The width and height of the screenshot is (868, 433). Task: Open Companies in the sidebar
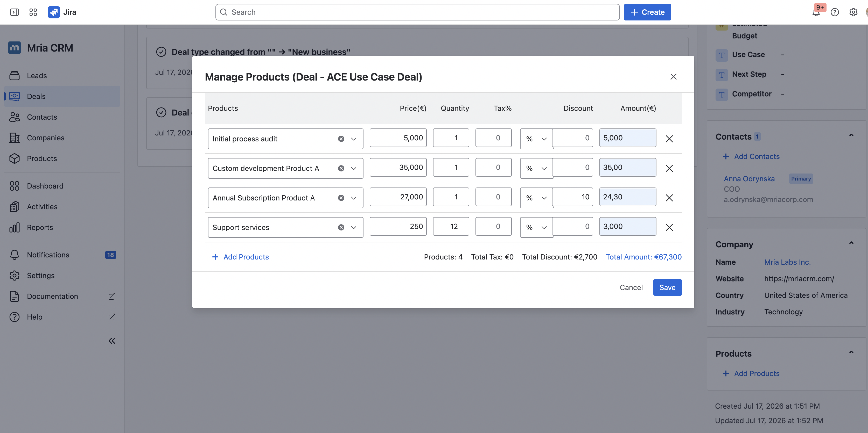click(62, 138)
